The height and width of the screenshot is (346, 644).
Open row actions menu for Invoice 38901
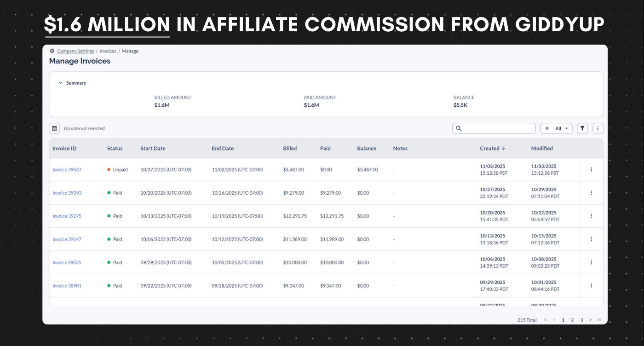[x=591, y=285]
